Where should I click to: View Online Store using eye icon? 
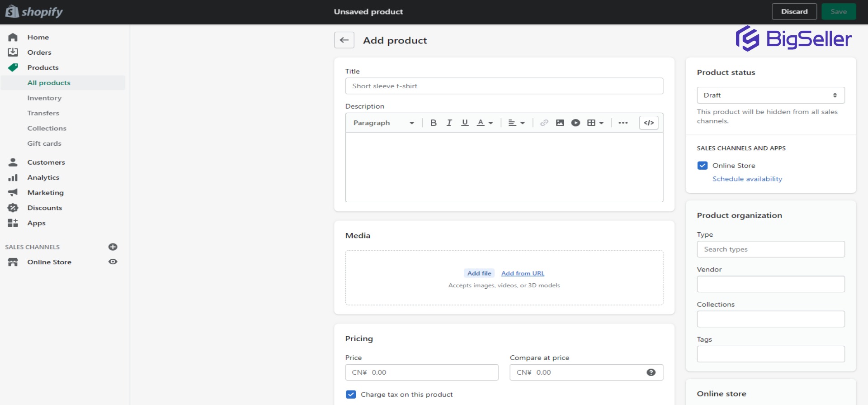pos(113,262)
